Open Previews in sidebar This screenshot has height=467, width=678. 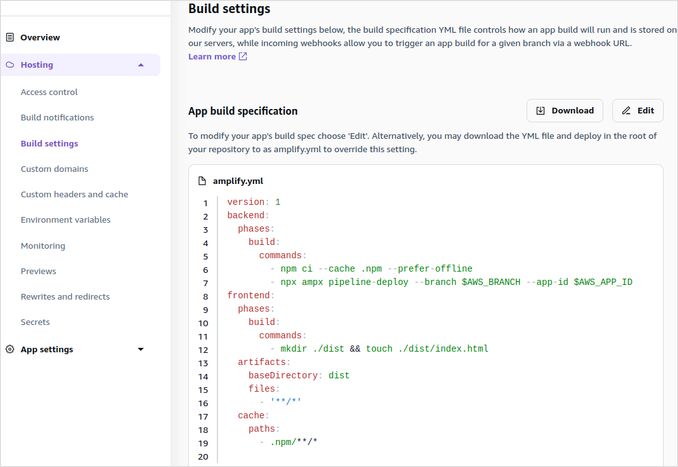pyautogui.click(x=40, y=271)
